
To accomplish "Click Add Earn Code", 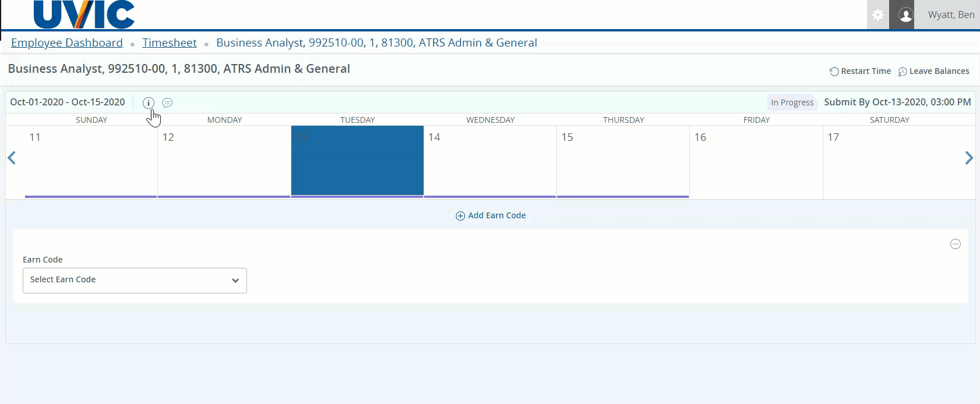I will (491, 215).
